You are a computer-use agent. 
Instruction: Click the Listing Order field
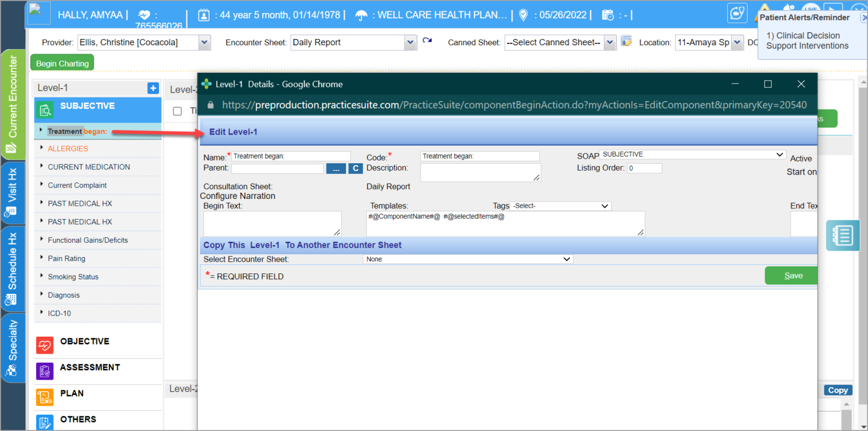pos(644,168)
